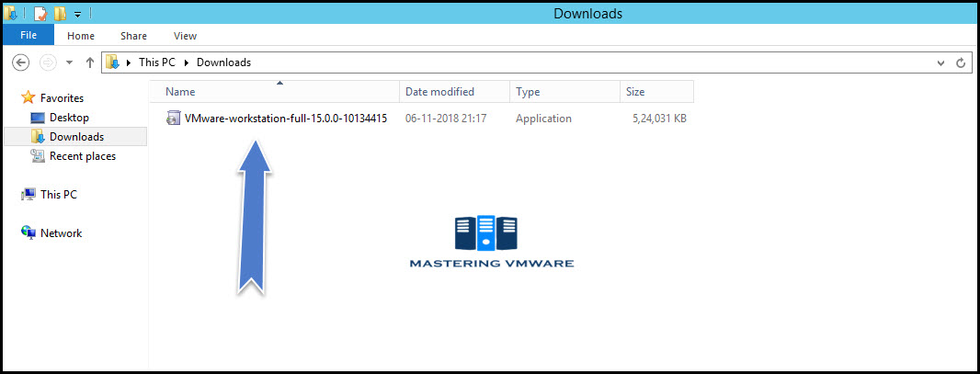Click the Favorites star icon
Viewport: 980px width, 374px height.
tap(28, 97)
